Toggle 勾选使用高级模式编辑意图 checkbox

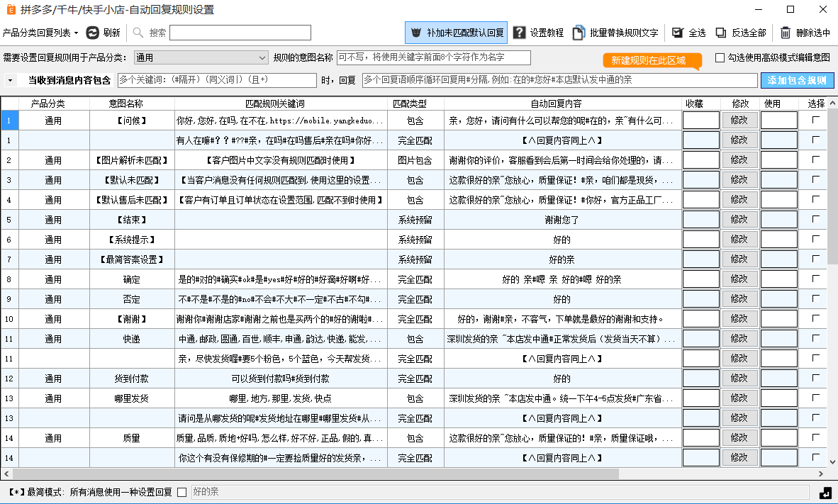click(x=720, y=57)
